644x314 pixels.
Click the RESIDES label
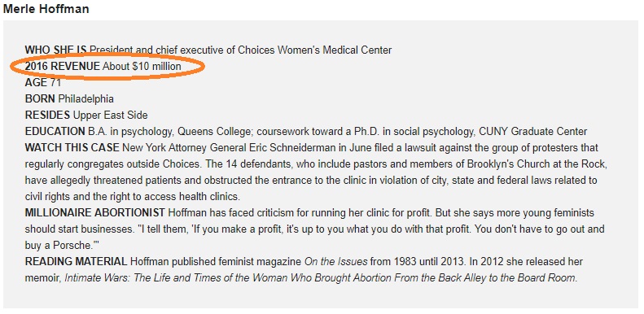[47, 116]
